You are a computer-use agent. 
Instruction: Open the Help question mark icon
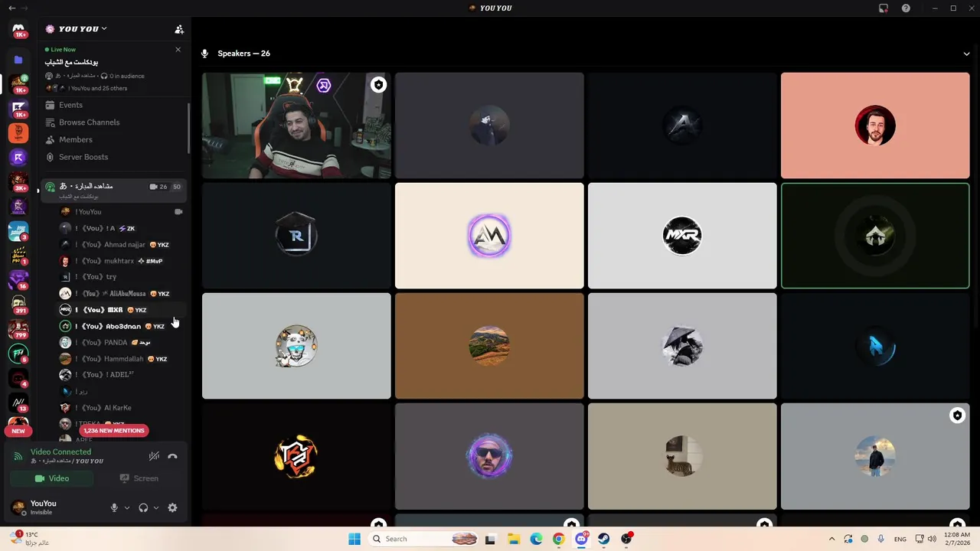click(906, 8)
